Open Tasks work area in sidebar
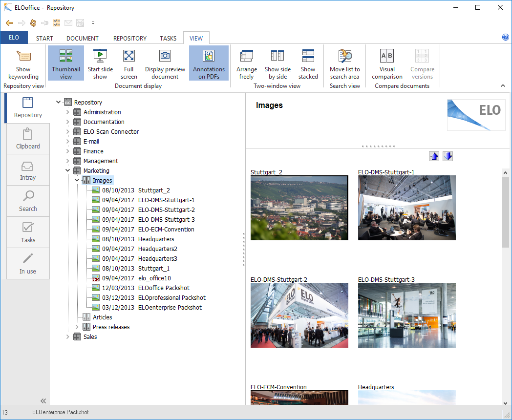Viewport: 512px width, 420px height. pos(28,232)
